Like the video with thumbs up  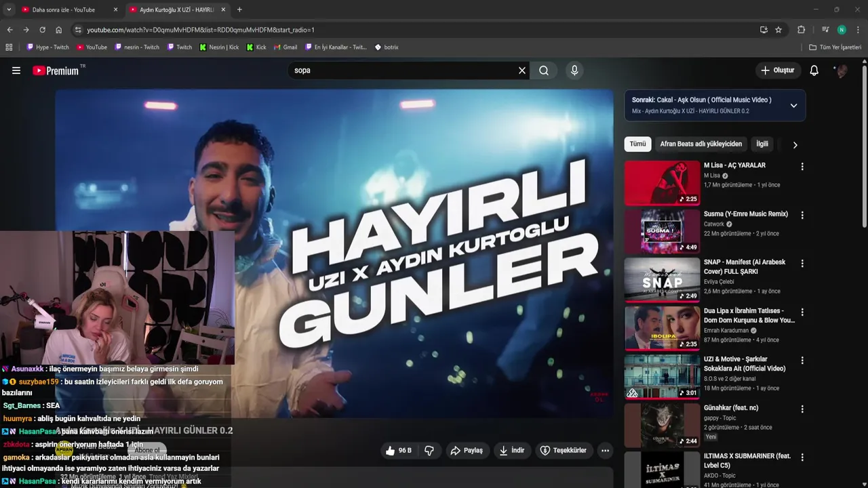398,451
